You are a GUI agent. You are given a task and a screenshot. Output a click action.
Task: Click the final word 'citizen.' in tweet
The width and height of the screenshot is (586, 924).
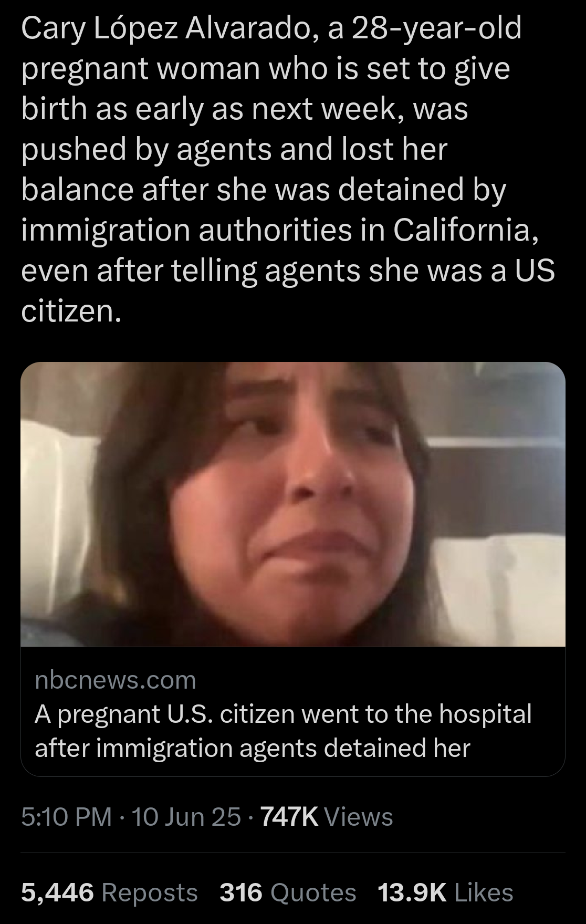pos(71,311)
